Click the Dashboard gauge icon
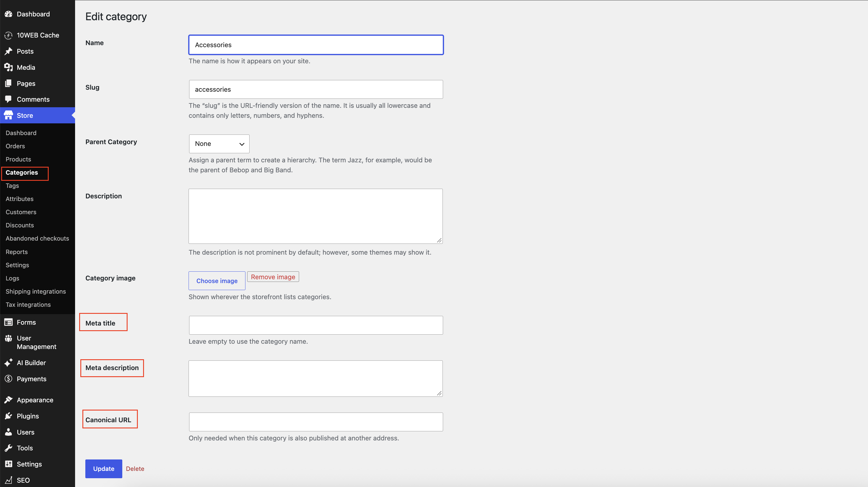 click(x=9, y=14)
